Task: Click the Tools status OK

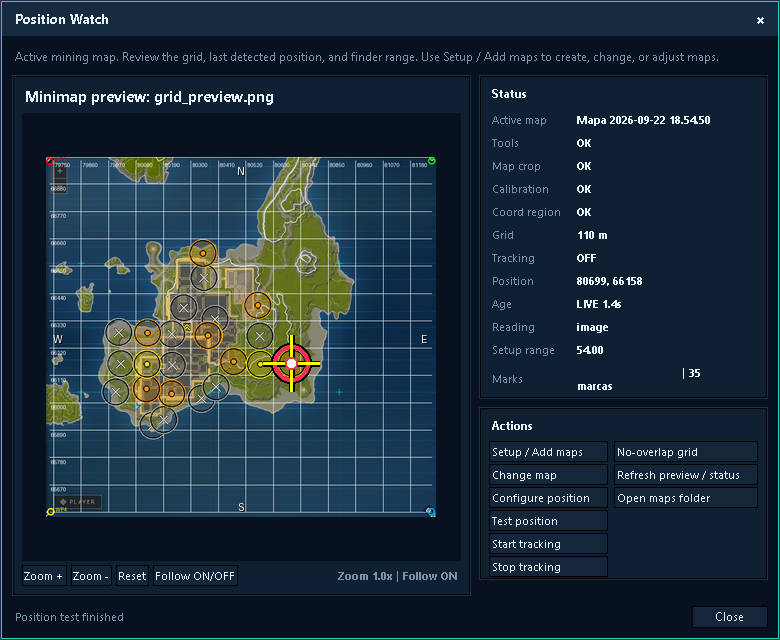Action: click(584, 143)
